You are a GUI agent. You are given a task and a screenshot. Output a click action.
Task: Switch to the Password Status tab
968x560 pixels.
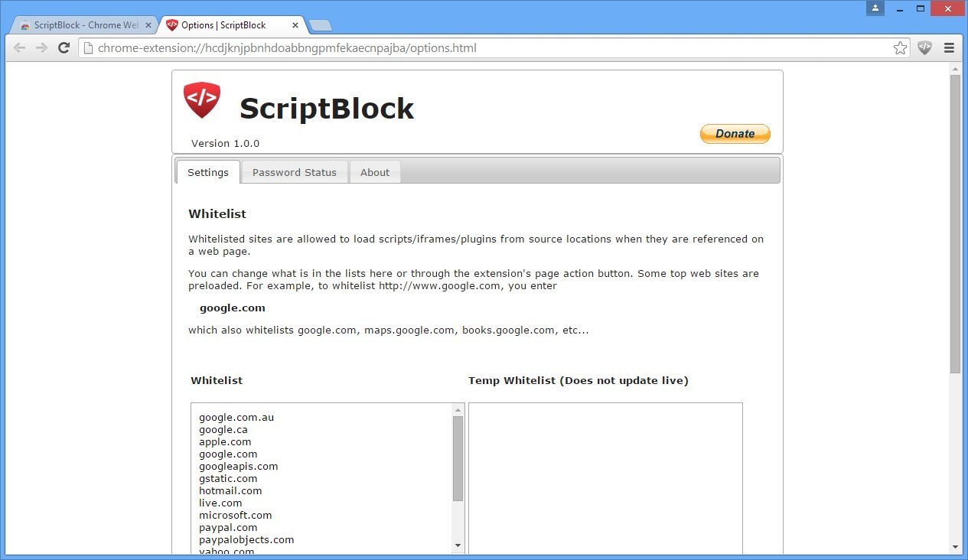pos(295,172)
